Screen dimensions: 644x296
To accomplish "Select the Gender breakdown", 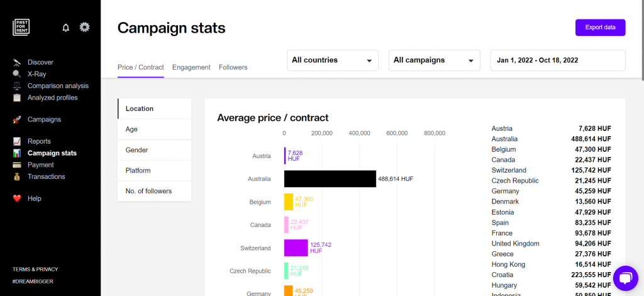I will pyautogui.click(x=155, y=150).
